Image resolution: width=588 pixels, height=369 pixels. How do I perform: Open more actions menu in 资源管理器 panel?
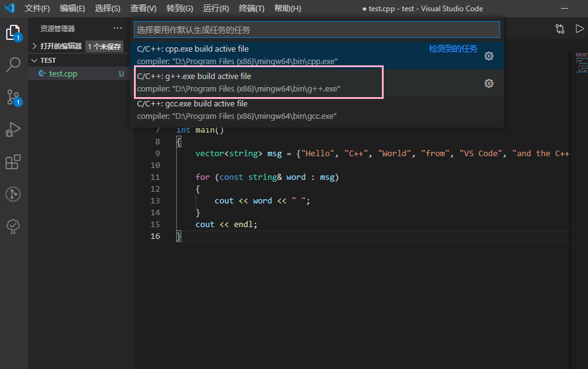point(118,28)
